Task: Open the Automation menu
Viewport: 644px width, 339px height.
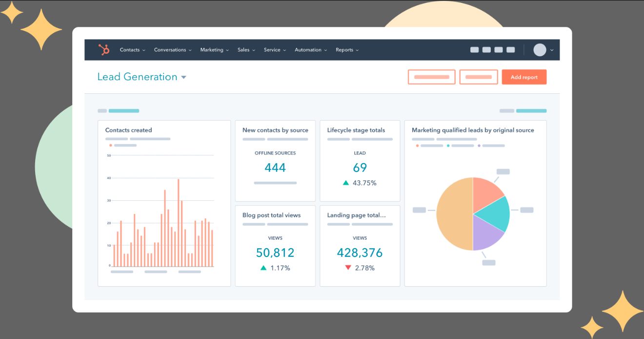Action: tap(311, 50)
